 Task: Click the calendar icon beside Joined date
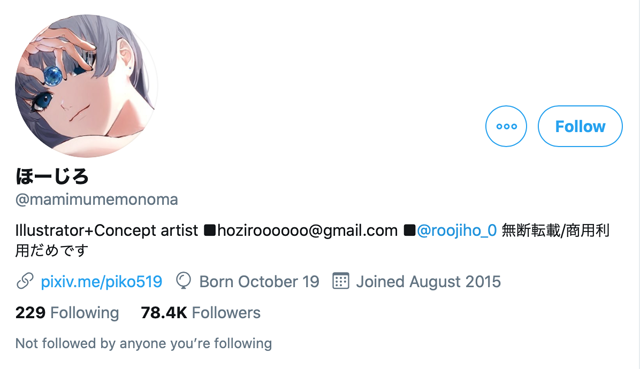coord(340,281)
